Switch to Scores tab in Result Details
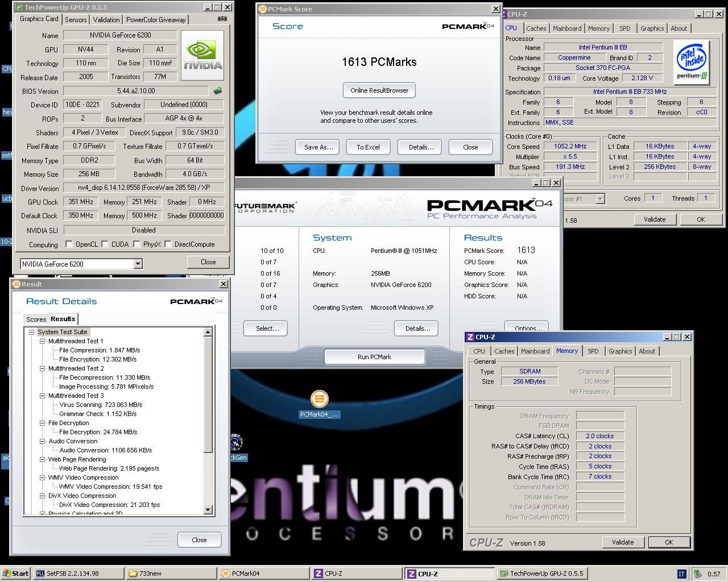728x582 pixels. pyautogui.click(x=36, y=319)
